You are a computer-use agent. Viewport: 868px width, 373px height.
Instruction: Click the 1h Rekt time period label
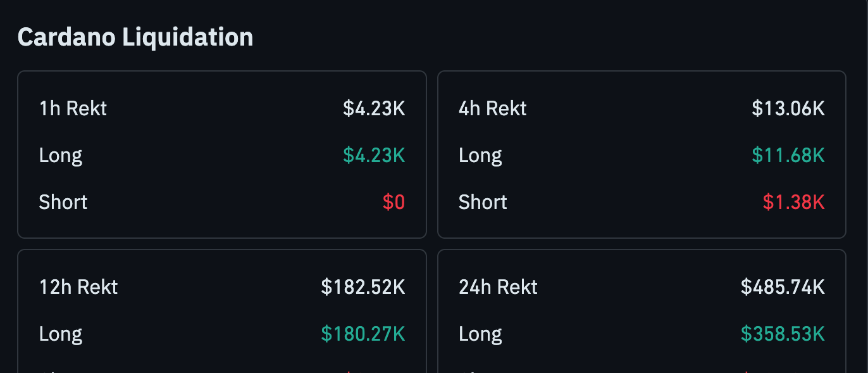[73, 108]
